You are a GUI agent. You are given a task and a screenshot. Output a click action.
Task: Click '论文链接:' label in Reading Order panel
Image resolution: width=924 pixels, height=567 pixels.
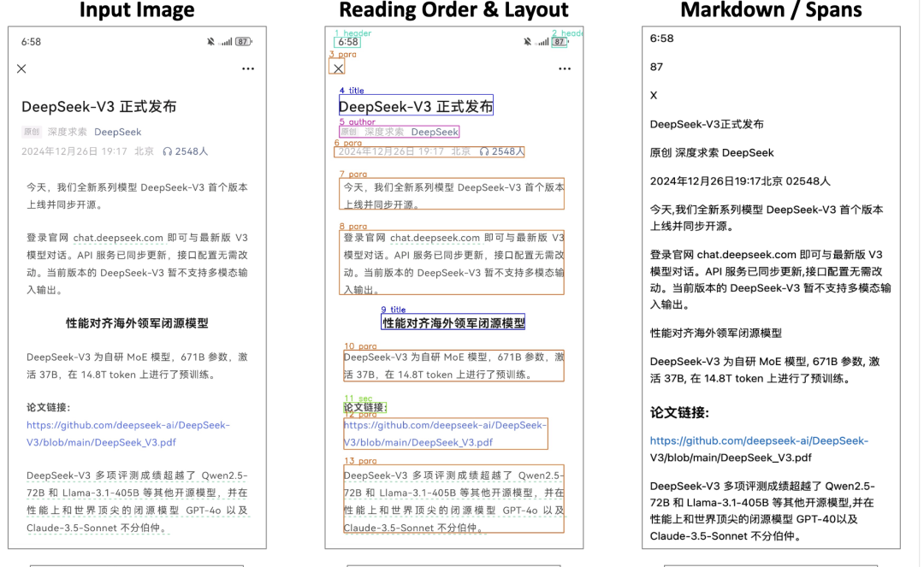tap(364, 407)
